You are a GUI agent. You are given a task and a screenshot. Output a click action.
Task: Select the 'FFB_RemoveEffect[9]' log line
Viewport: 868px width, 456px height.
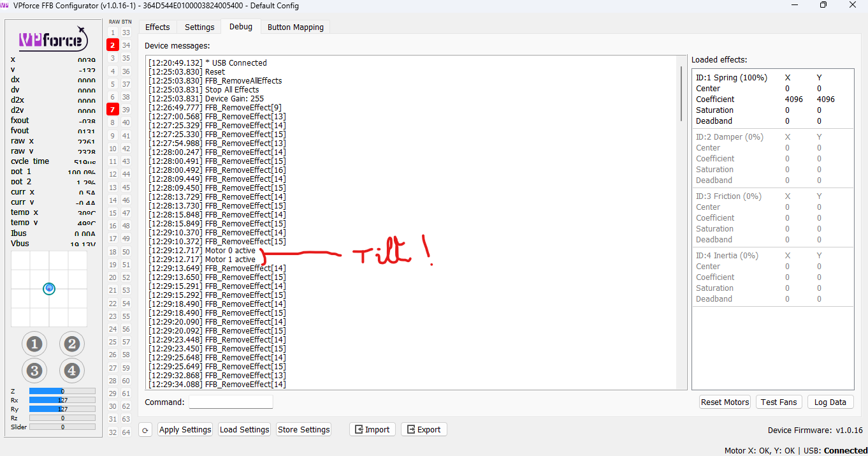tap(215, 107)
